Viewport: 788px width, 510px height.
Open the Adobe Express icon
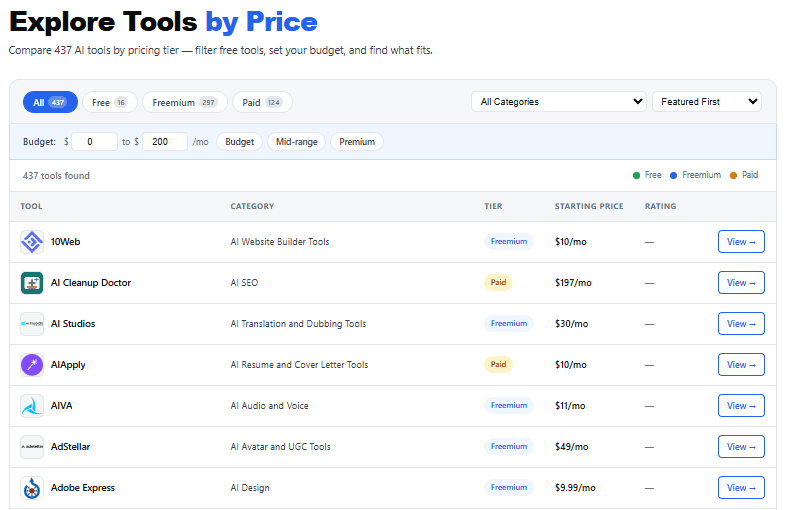pos(32,488)
